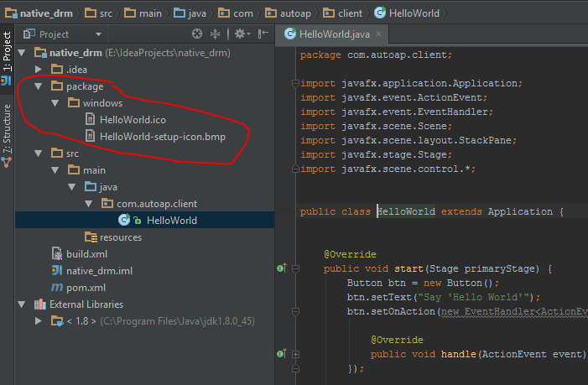Select the src folder icon
This screenshot has height=385, width=588.
coord(57,153)
